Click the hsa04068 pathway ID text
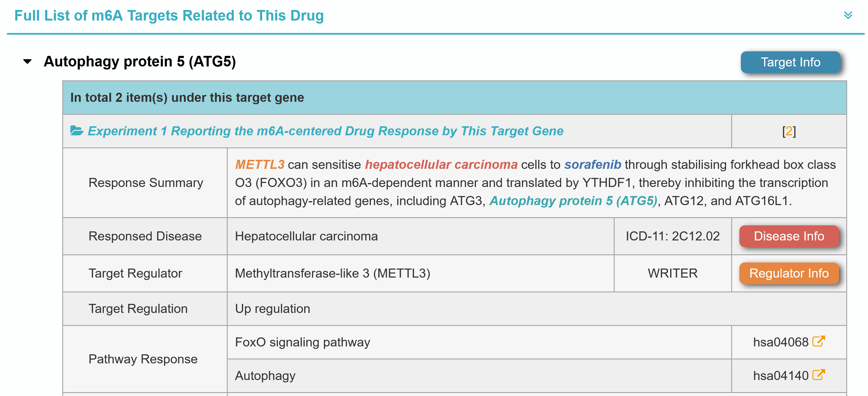 [x=780, y=343]
